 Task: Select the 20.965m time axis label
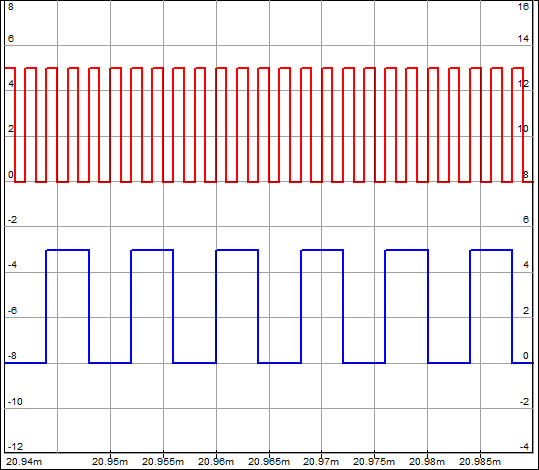click(x=269, y=461)
